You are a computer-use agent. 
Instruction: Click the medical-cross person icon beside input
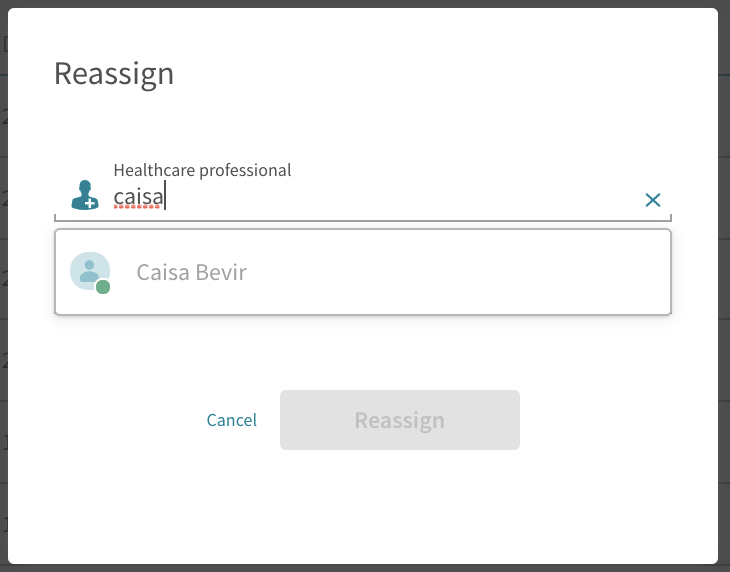(85, 195)
